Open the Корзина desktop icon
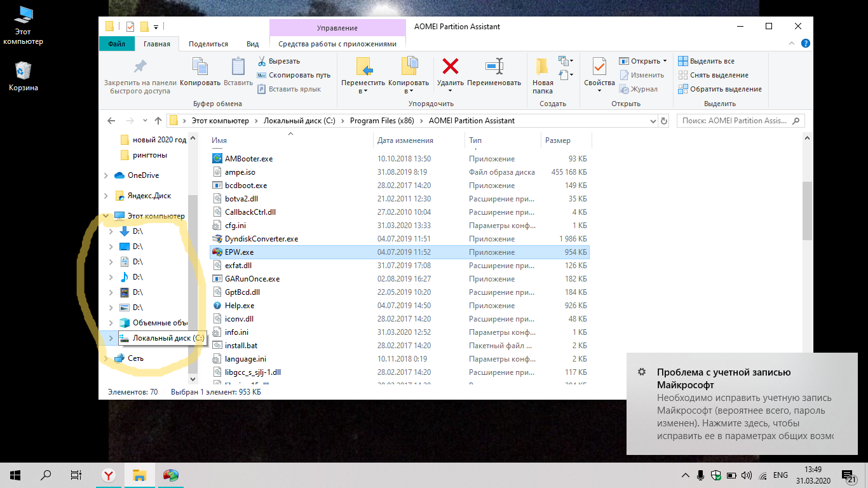The image size is (868, 488). (24, 78)
